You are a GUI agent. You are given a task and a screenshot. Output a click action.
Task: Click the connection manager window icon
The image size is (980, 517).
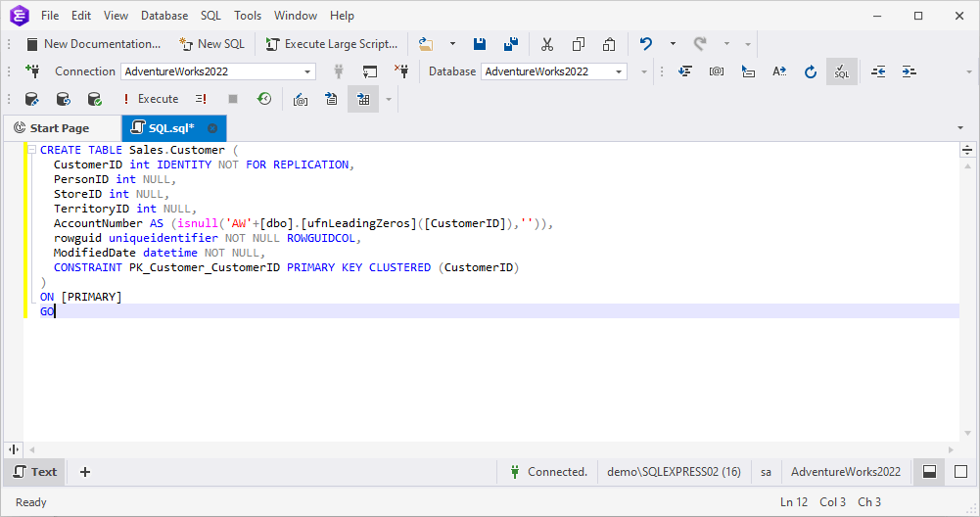(x=370, y=71)
